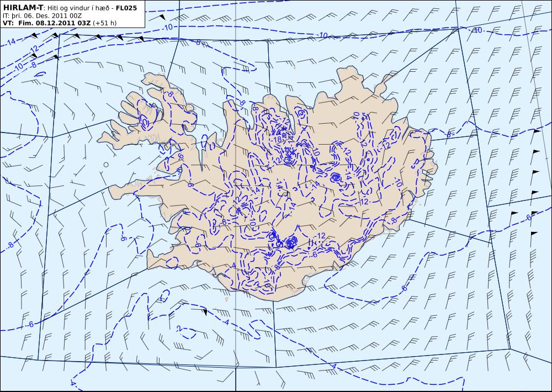Select the VT Fim. 08.12.2011 03Z valid time

[46, 23]
